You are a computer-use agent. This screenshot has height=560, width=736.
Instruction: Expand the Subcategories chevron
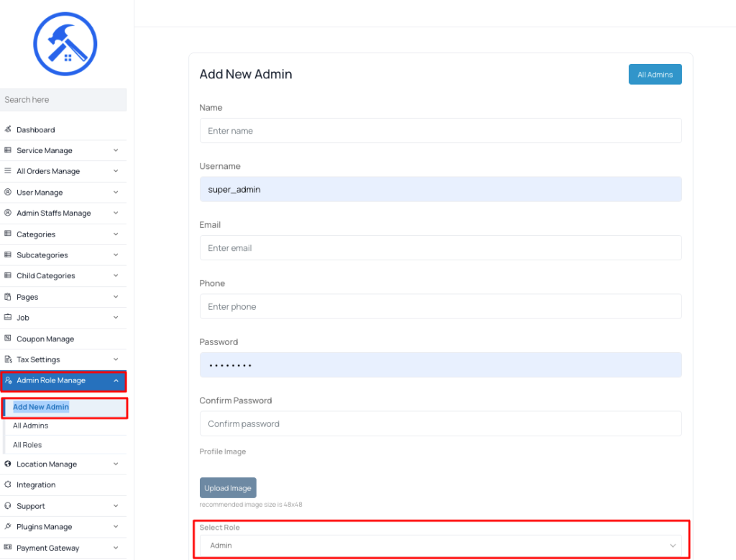point(116,254)
